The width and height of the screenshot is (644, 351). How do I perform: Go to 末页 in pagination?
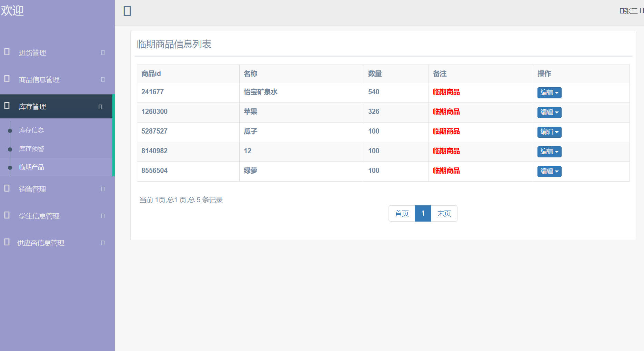(x=444, y=213)
